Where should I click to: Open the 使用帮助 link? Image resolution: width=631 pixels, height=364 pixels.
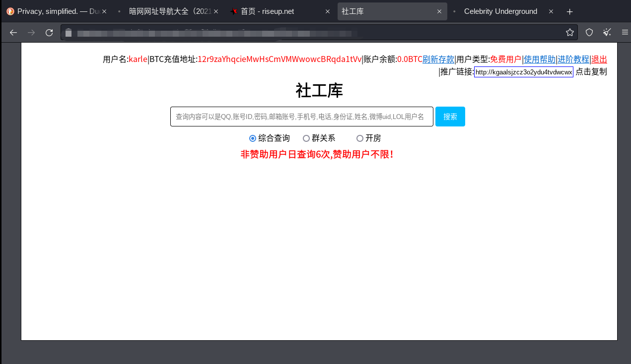tap(540, 60)
